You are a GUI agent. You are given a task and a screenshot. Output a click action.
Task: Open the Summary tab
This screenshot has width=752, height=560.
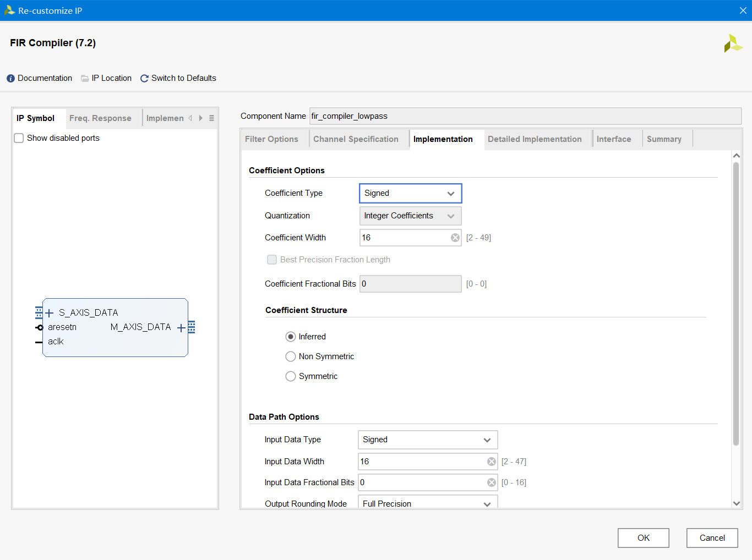(664, 139)
